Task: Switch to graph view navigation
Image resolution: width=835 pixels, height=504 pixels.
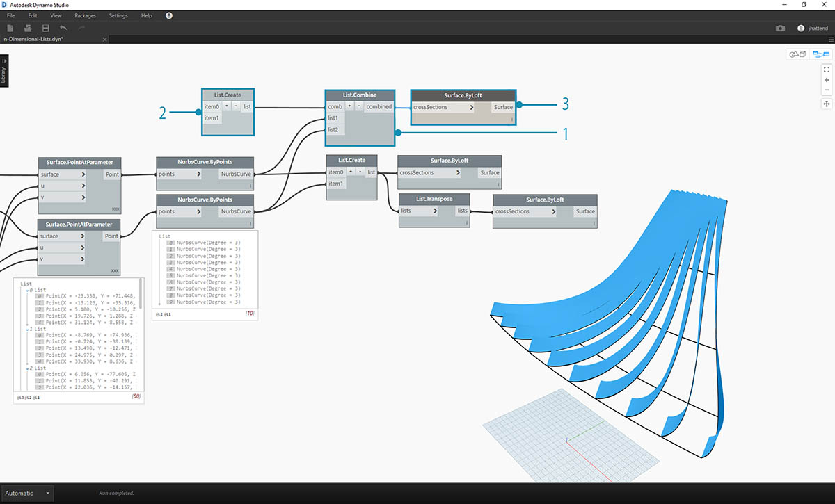Action: click(x=821, y=54)
